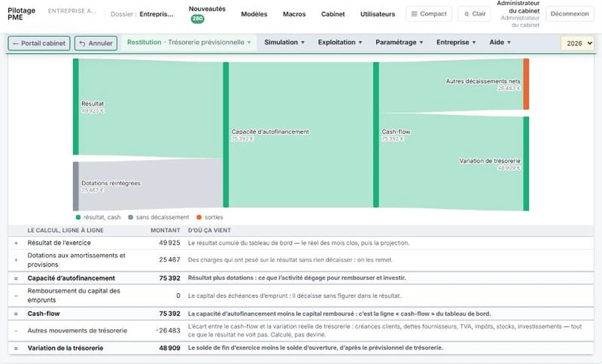This screenshot has width=602, height=364.
Task: Select the Capacité d'autofinancement table row
Action: pyautogui.click(x=301, y=278)
